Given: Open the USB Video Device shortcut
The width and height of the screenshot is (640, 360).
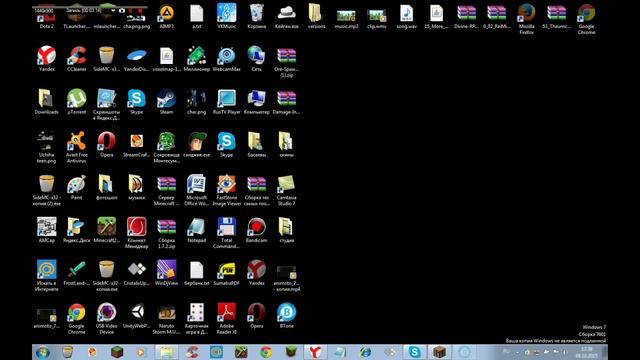Looking at the screenshot, I should point(107,318).
